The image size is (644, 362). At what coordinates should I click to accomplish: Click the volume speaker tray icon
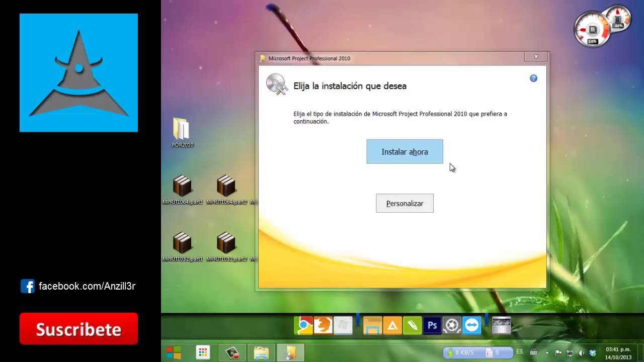click(x=582, y=352)
